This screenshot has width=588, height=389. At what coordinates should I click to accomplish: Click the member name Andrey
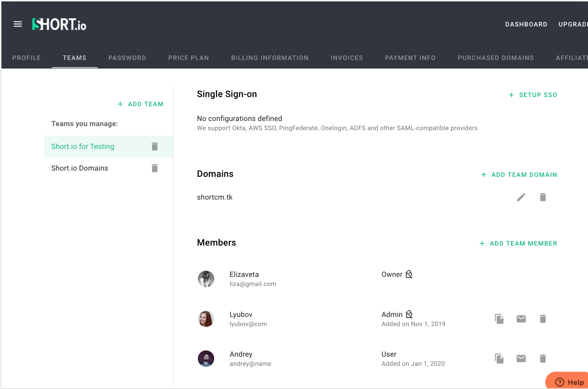[241, 354]
